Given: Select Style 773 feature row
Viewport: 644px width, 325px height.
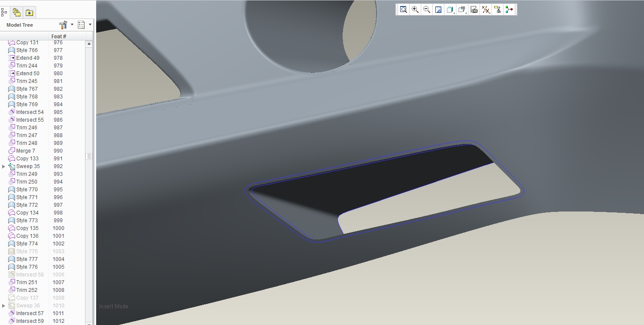Looking at the screenshot, I should (x=27, y=221).
